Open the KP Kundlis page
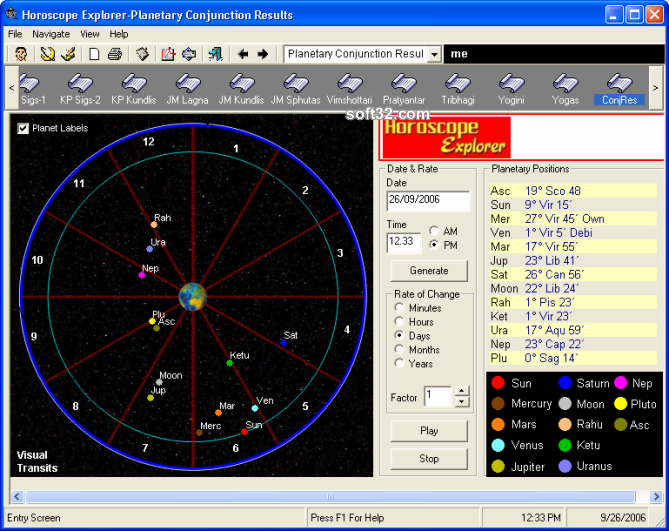This screenshot has height=531, width=669. (134, 89)
